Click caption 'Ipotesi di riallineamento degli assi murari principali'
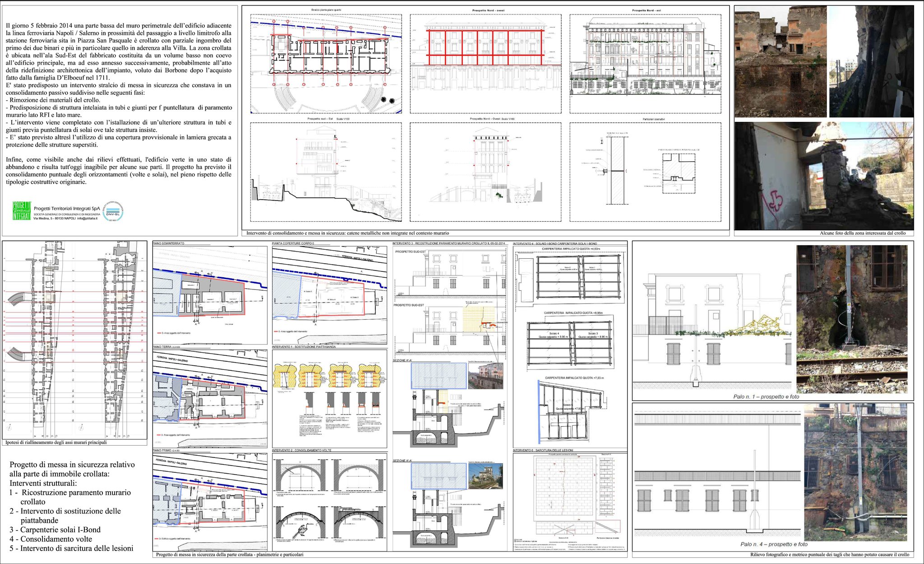Image resolution: width=924 pixels, height=564 pixels. click(56, 443)
